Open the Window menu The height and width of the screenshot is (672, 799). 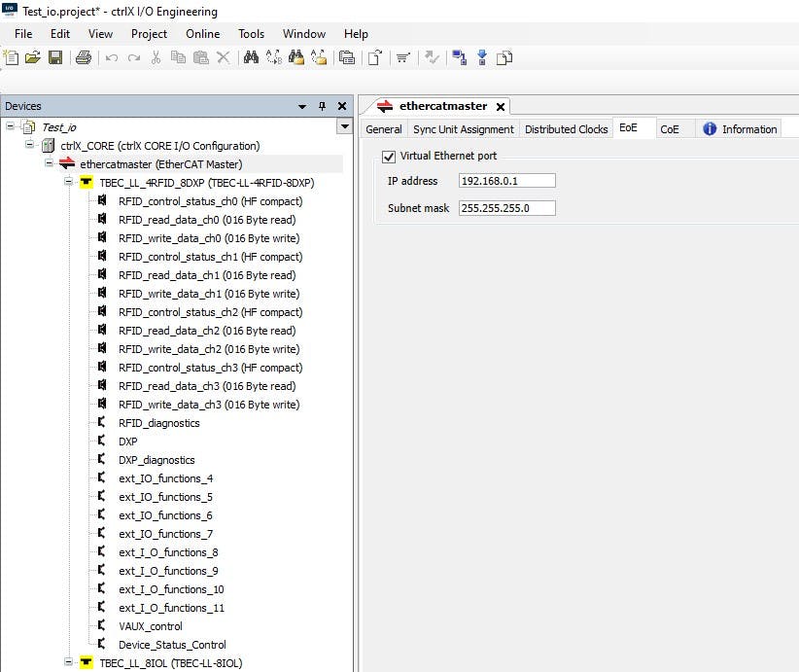304,34
